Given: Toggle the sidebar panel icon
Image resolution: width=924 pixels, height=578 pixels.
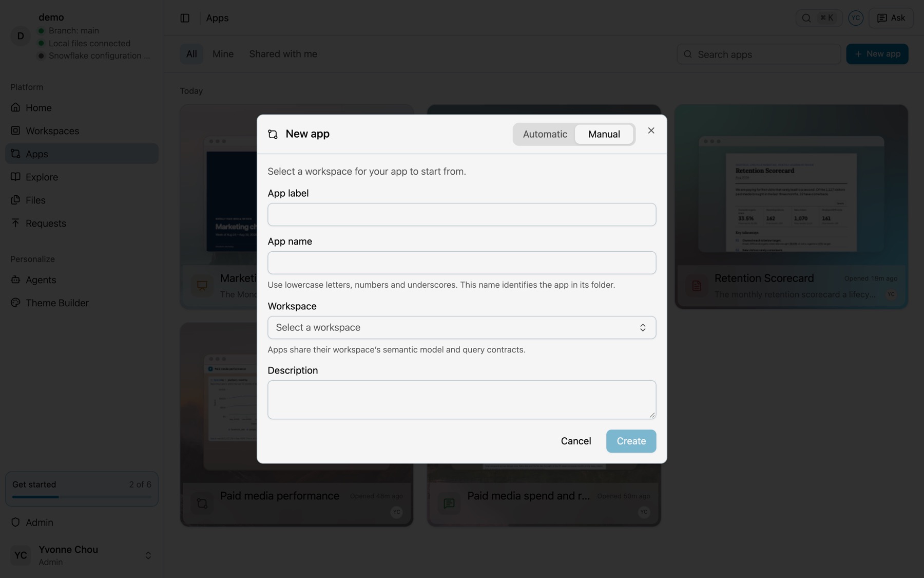Looking at the screenshot, I should (185, 18).
